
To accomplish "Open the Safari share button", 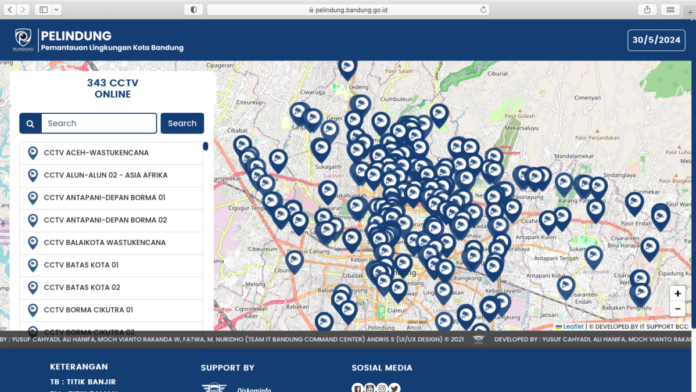I will coord(647,9).
